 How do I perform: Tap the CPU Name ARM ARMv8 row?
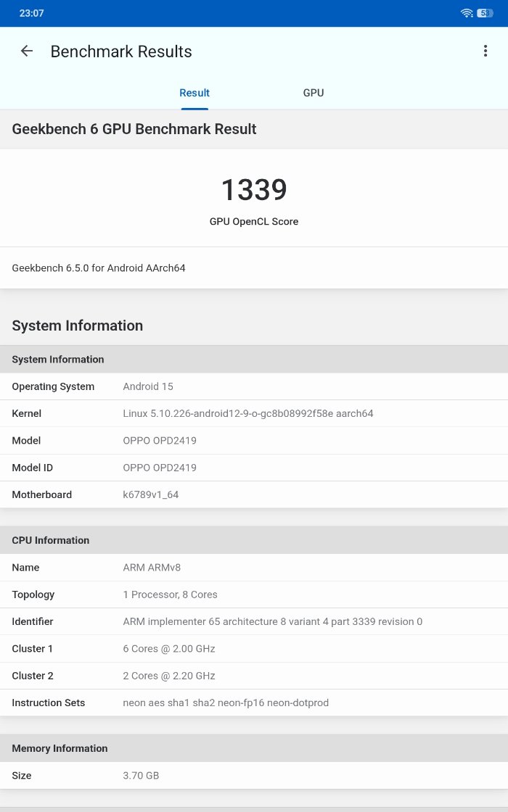[x=254, y=568]
